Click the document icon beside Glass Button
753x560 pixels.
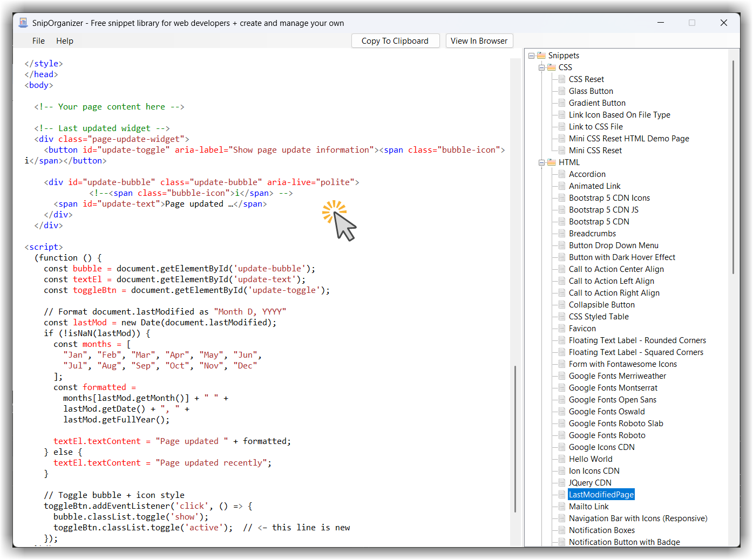pos(562,91)
